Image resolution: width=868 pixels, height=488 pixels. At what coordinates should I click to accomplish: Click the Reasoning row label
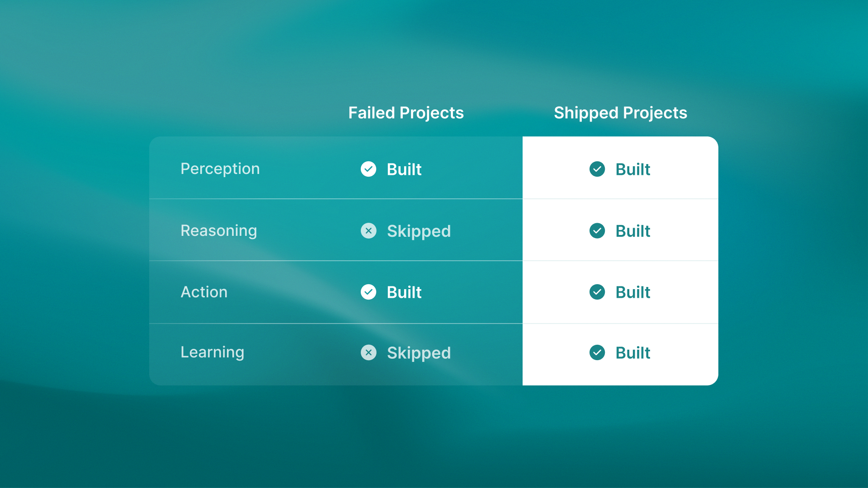coord(219,231)
